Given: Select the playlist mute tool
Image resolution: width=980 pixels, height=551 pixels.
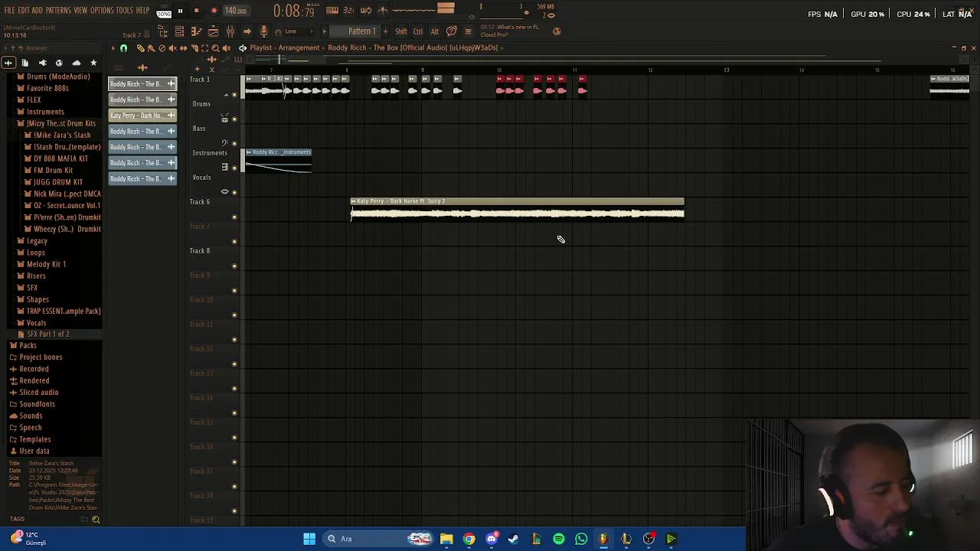Looking at the screenshot, I should point(172,48).
